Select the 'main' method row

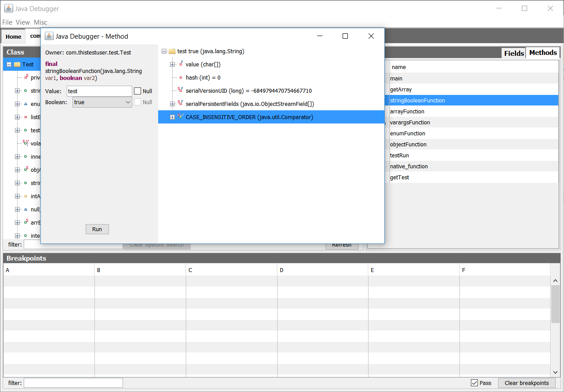pos(474,78)
